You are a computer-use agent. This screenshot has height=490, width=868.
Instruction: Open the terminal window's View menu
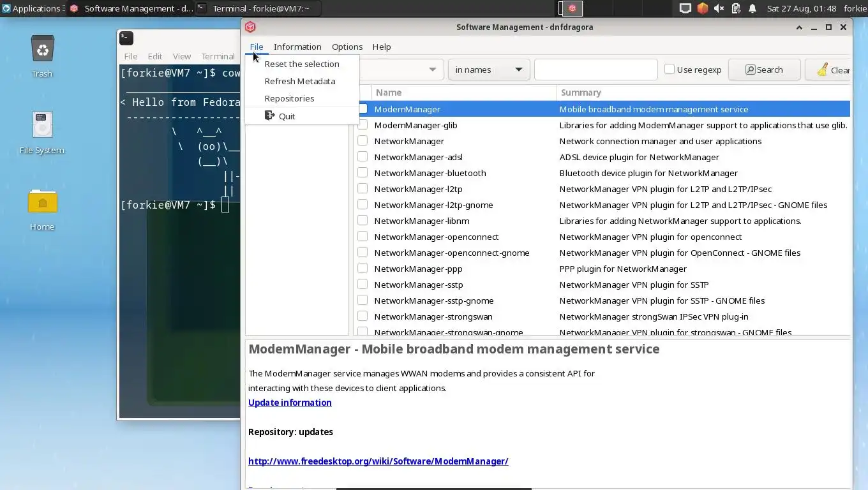182,56
